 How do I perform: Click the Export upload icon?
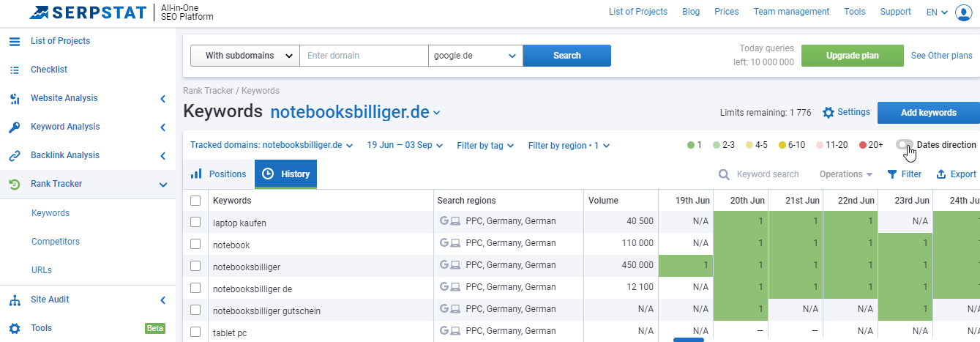(x=941, y=174)
